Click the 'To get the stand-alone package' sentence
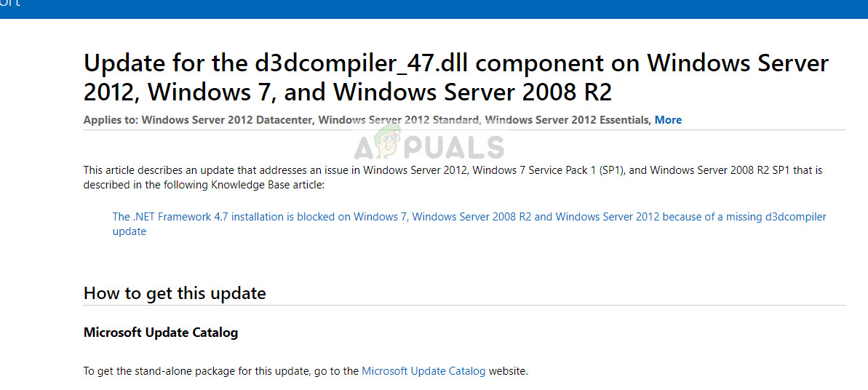The image size is (868, 390). [306, 371]
